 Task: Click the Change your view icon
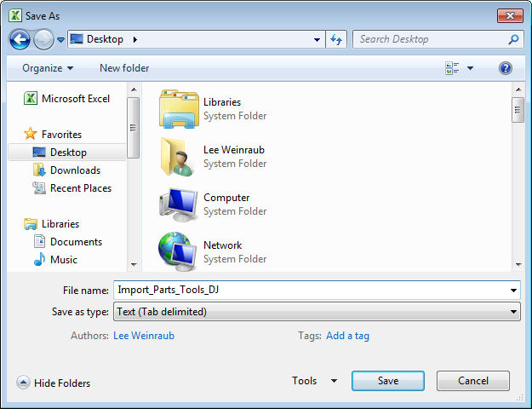click(x=452, y=68)
